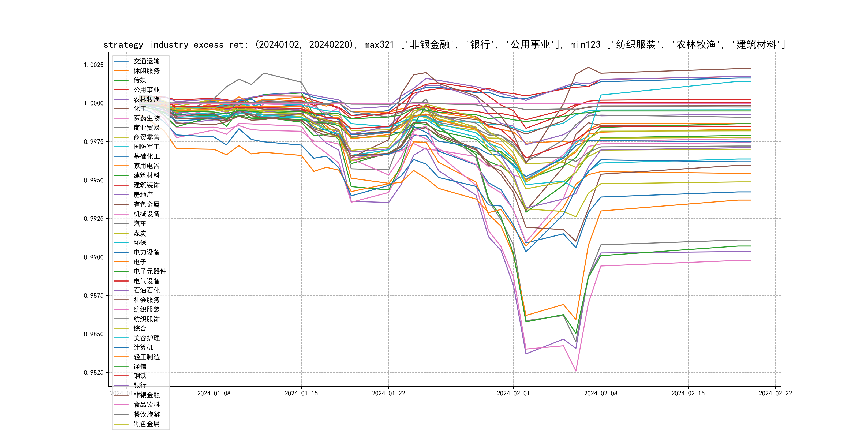868x434 pixels.
Task: Select the 非银金融 legend entry
Action: [x=146, y=395]
